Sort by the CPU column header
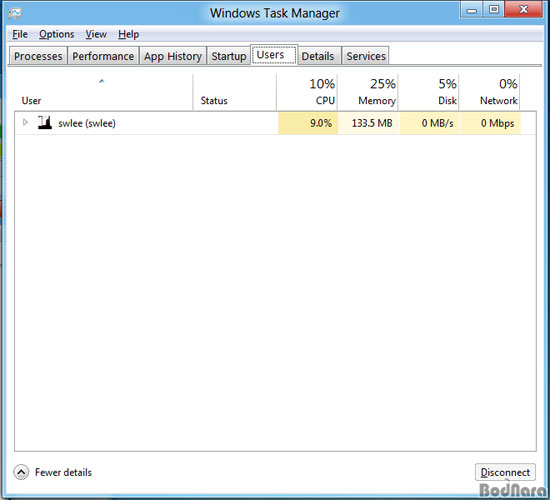 click(x=307, y=92)
